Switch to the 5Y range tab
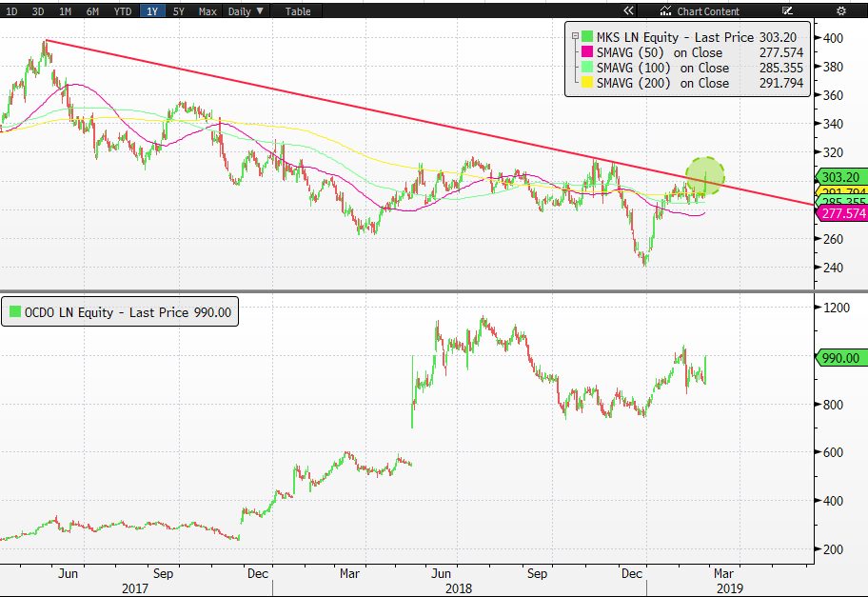The height and width of the screenshot is (597, 868). (x=178, y=11)
